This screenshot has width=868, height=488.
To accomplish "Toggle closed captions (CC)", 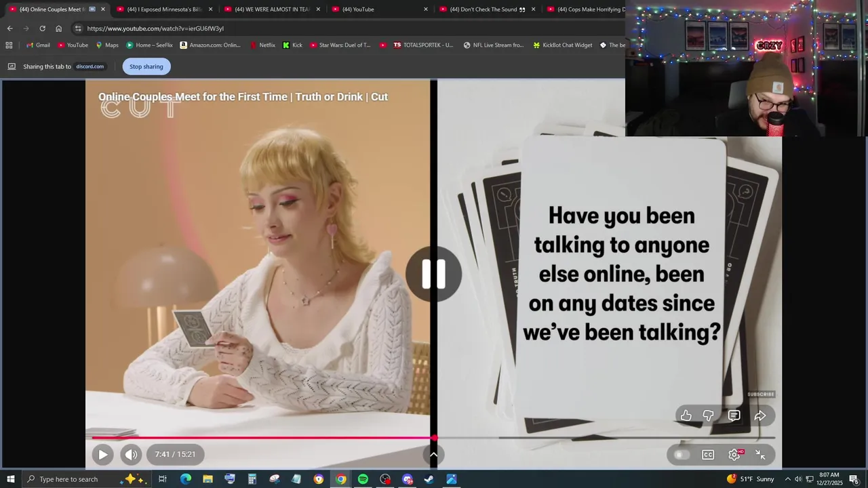I will (708, 455).
